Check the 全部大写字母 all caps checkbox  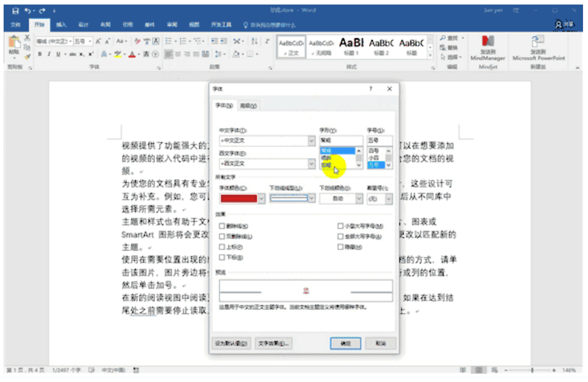coord(340,236)
